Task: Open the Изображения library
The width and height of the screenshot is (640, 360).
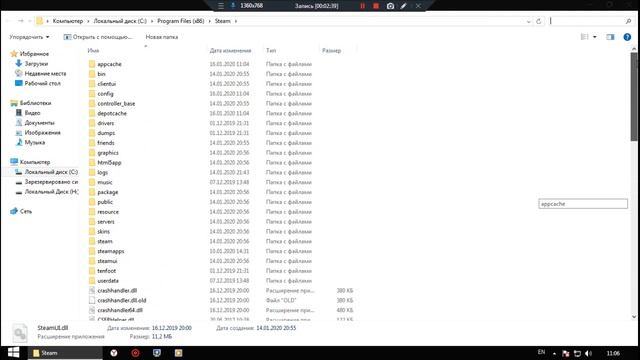Action: (42, 133)
